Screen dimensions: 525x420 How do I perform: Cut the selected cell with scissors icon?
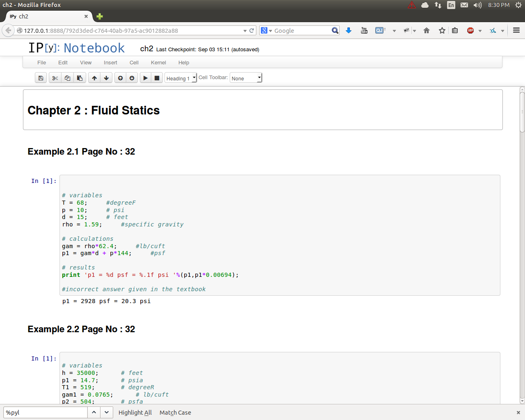click(x=55, y=78)
